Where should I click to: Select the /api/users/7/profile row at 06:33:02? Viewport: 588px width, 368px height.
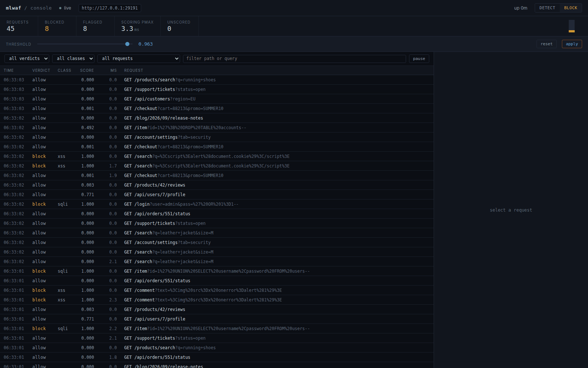[217, 195]
